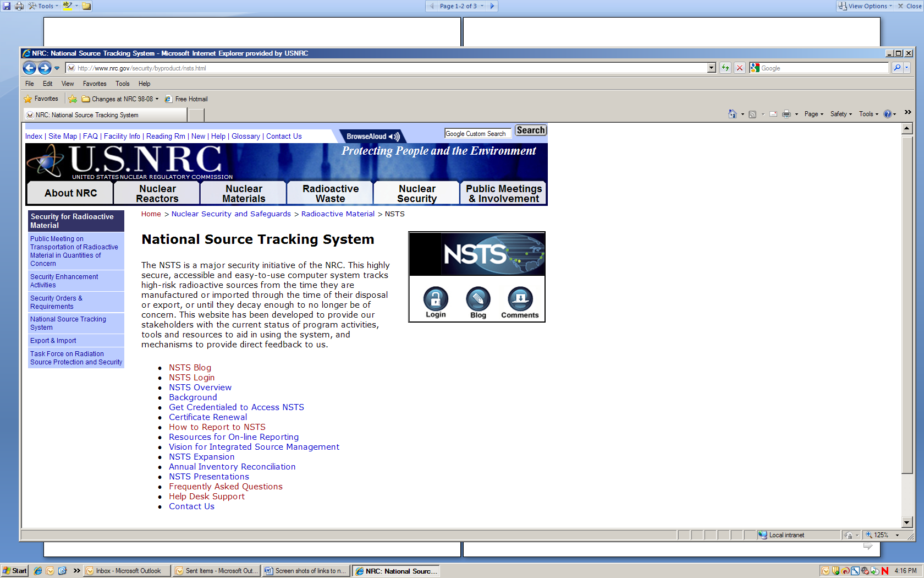Click the NSTS Comments download icon
Screen dimensions: 924x578
520,299
